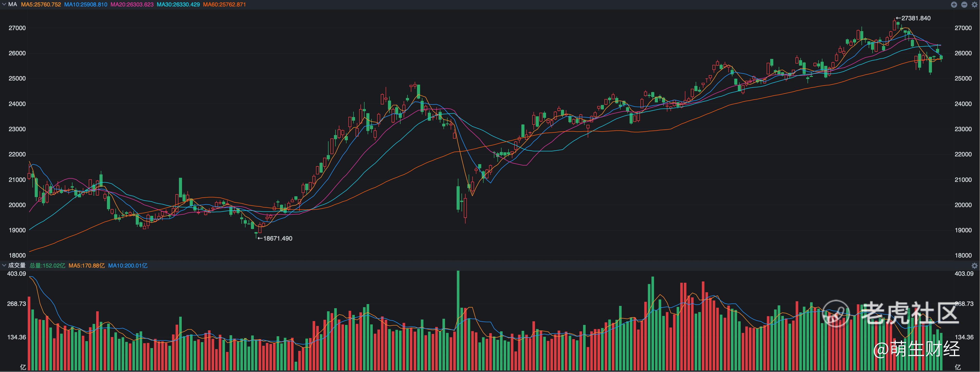Click the volume MA10:200.01亿 label

click(128, 265)
